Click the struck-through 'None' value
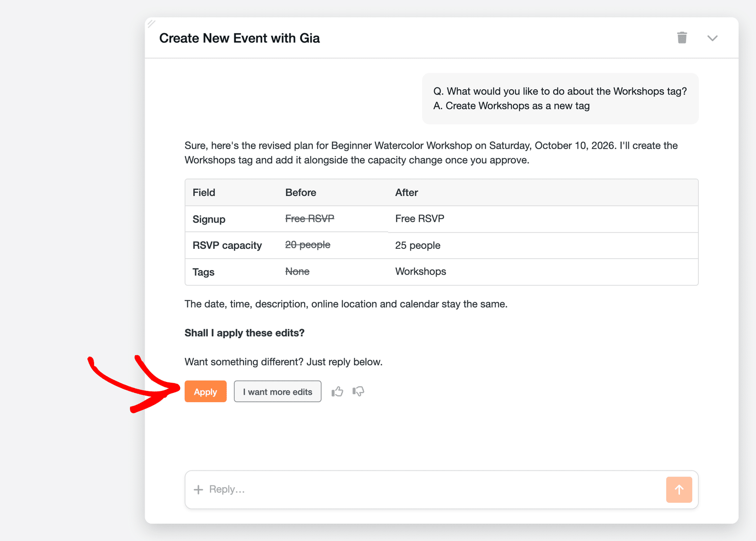 tap(297, 271)
